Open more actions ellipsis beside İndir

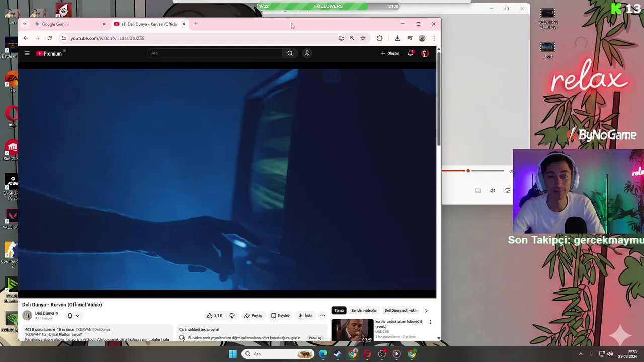[323, 316]
